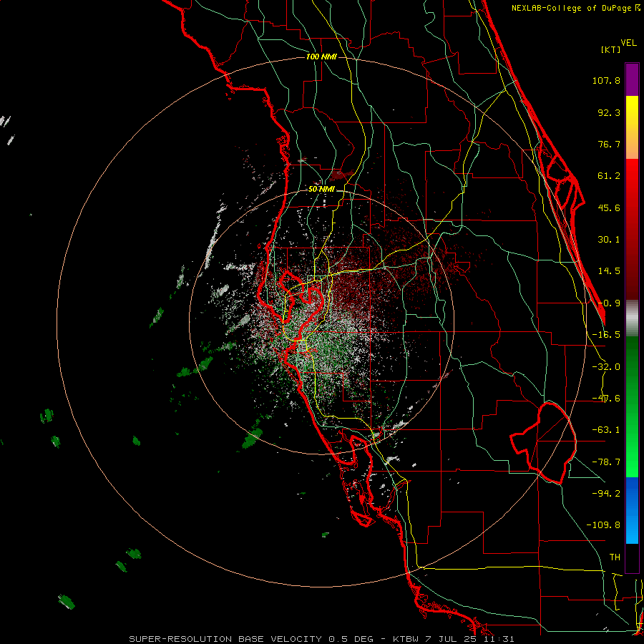Click the -63.1 velocity scale value
The width and height of the screenshot is (644, 644).
[606, 430]
